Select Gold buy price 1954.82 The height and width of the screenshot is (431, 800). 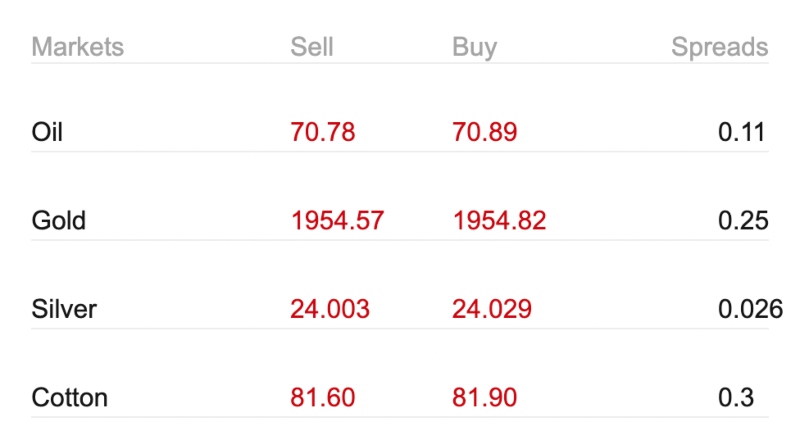pos(499,221)
